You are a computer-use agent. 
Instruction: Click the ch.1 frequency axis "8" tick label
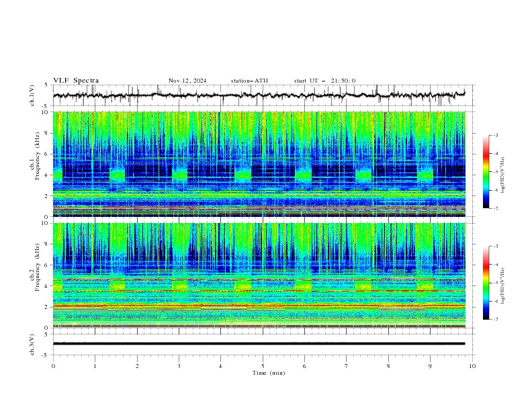[46, 133]
